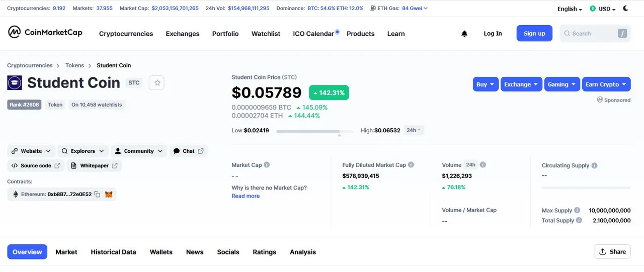The image size is (644, 272).
Task: Click the CoinMarketCap logo
Action: 45,33
